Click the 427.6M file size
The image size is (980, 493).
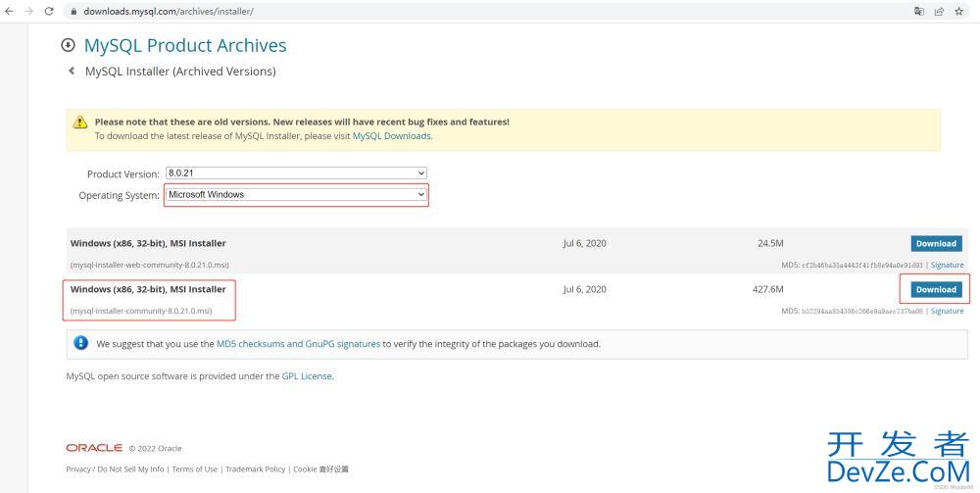768,289
